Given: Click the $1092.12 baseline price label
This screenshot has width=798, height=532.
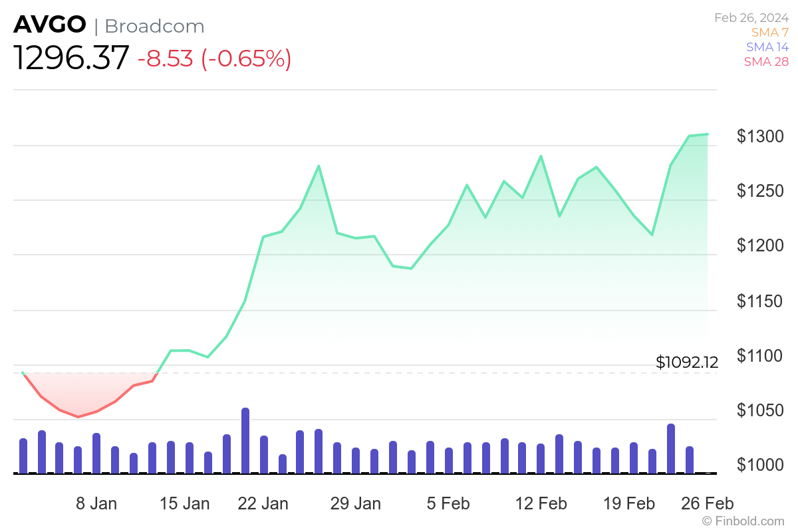Looking at the screenshot, I should point(687,362).
